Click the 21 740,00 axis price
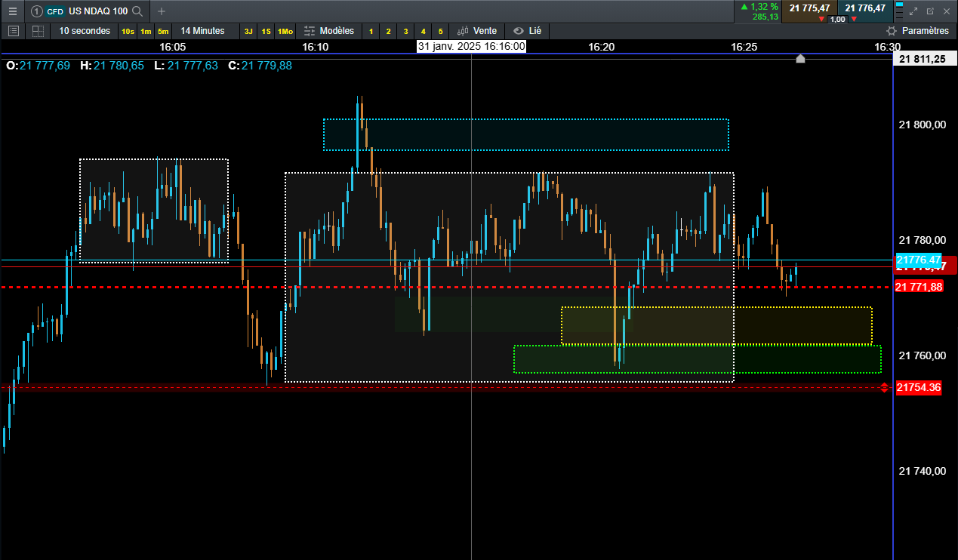The height and width of the screenshot is (560, 958). (923, 471)
